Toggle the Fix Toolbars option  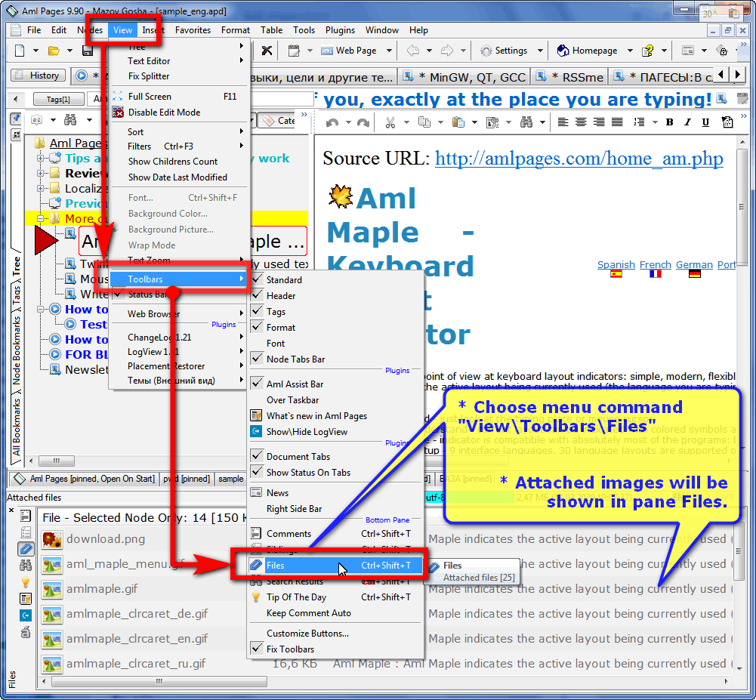[x=257, y=649]
